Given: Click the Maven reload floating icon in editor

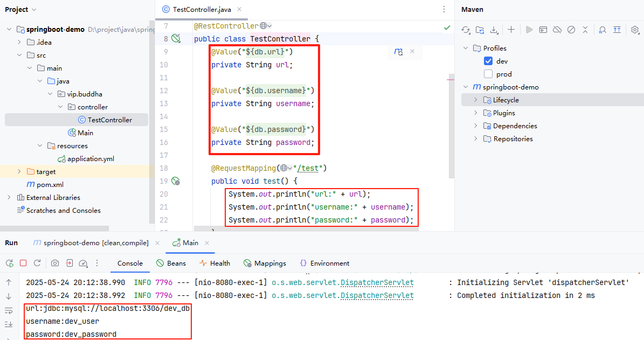Looking at the screenshot, I should coord(398,52).
